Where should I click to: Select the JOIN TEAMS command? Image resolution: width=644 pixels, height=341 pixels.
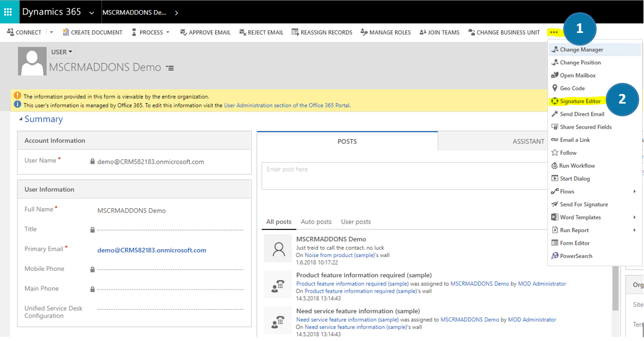[439, 32]
